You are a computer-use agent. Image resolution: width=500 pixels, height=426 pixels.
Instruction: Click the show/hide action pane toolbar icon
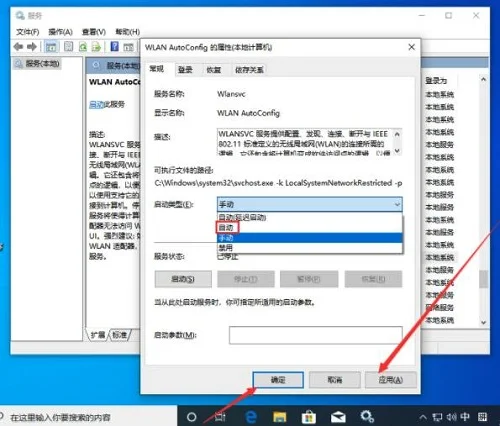pos(128,47)
